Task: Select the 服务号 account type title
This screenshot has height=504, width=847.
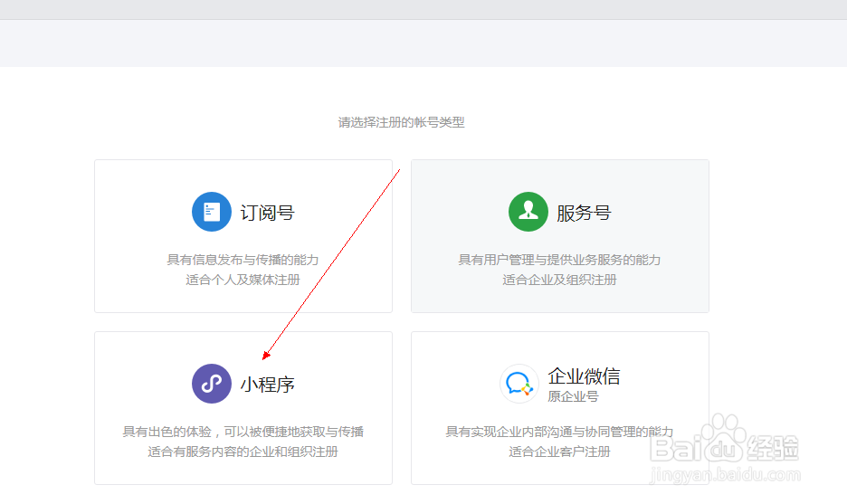Action: tap(584, 213)
